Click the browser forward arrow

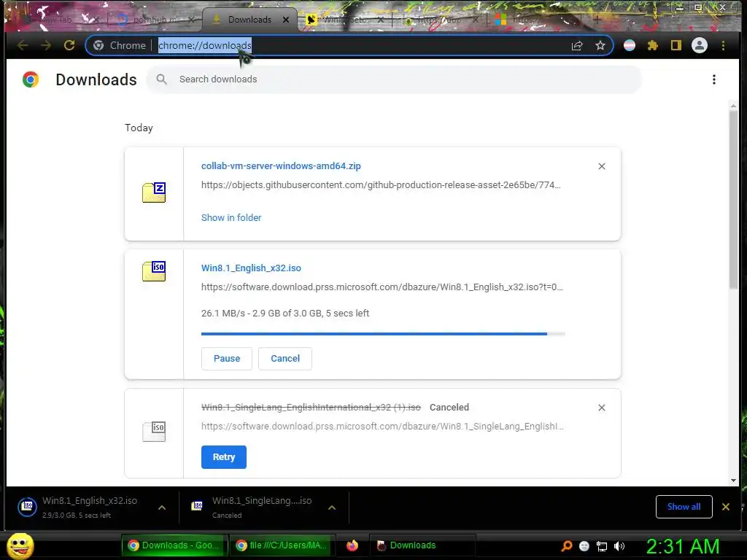(46, 45)
